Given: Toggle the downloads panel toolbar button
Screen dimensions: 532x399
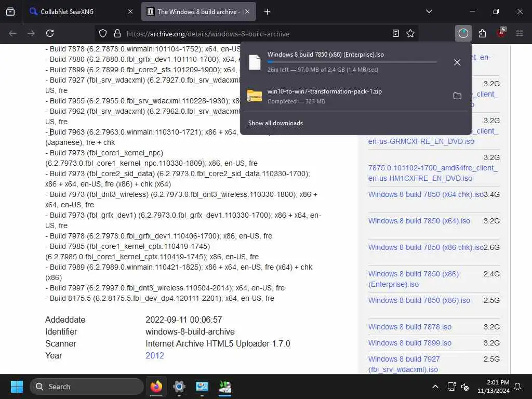Looking at the screenshot, I should [463, 33].
